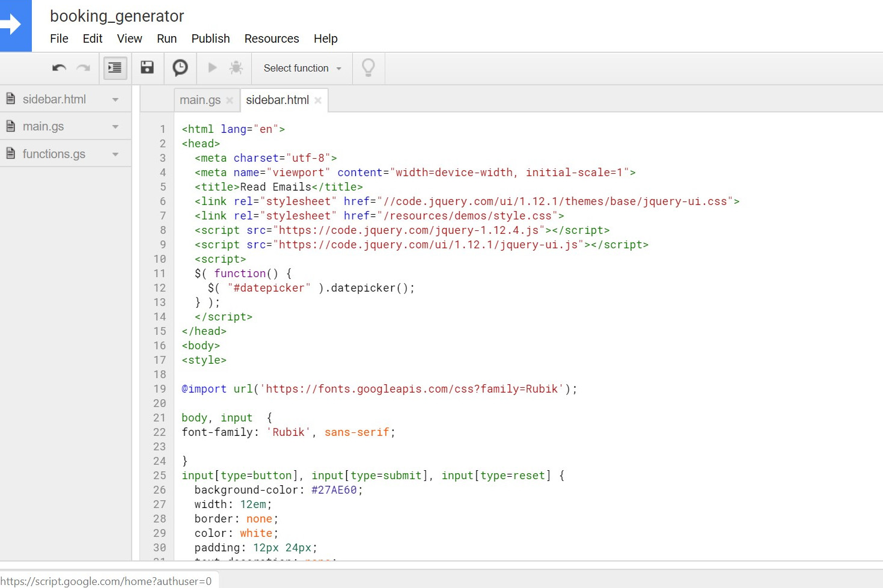Viewport: 883px width, 588px height.
Task: Select main.gs in the file list
Action: [x=43, y=126]
